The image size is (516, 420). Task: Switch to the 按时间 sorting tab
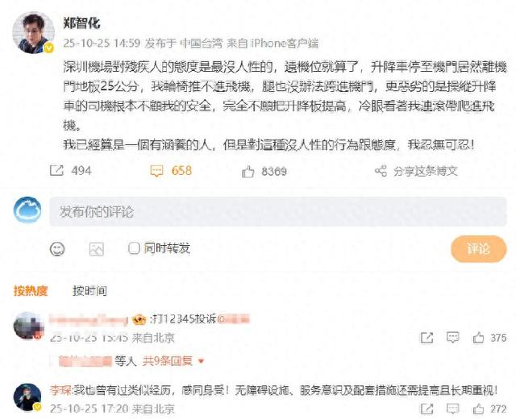[x=89, y=291]
